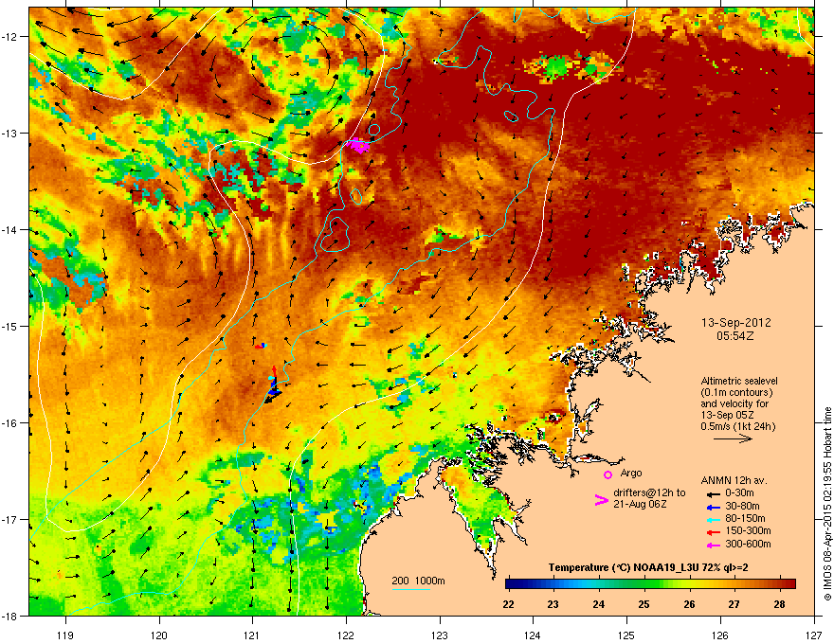The height and width of the screenshot is (644, 834).
Task: Select the cyan 80-150m arrow legend icon
Action: tap(714, 519)
